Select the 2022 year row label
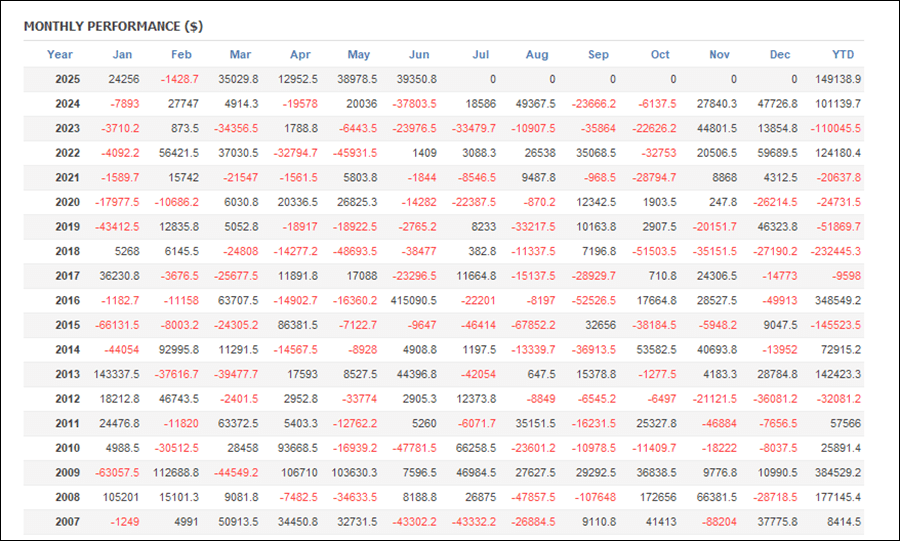900x541 pixels. point(68,153)
